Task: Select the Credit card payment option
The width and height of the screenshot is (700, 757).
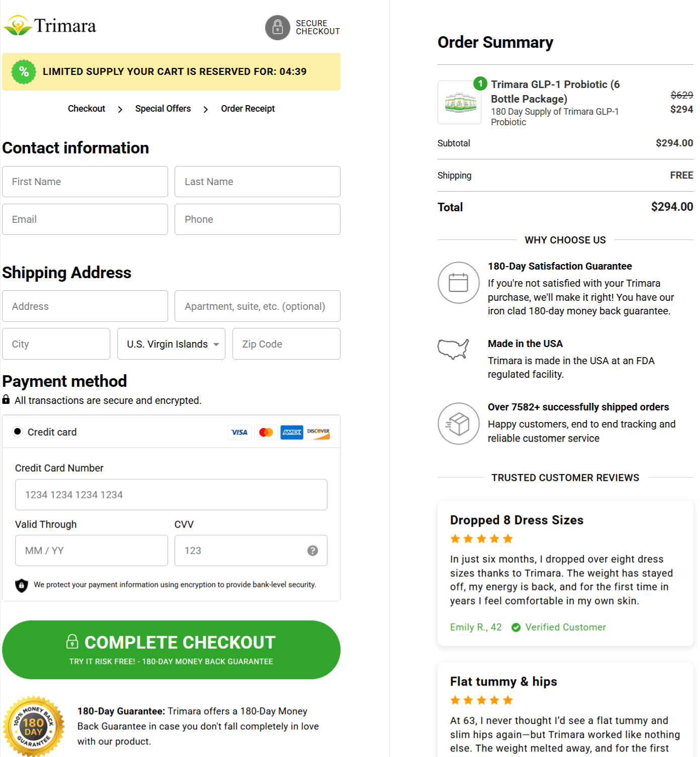Action: tap(18, 432)
